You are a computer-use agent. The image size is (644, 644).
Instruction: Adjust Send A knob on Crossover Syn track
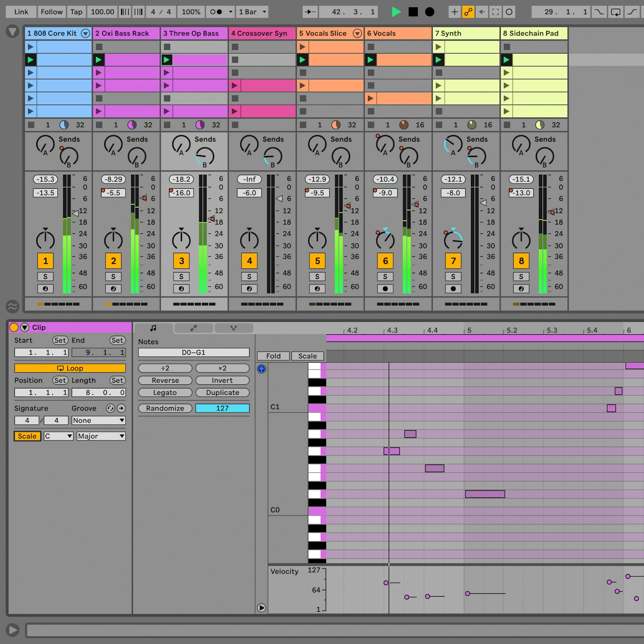coord(250,145)
